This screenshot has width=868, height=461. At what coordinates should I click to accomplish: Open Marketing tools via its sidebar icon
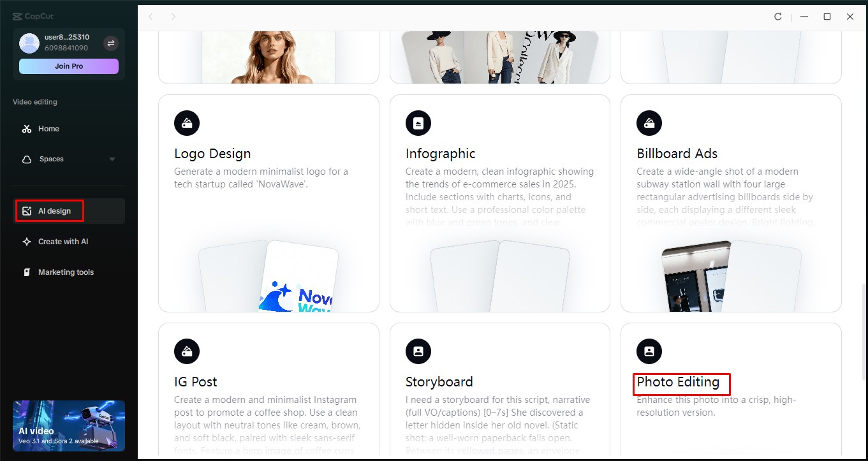click(x=27, y=272)
